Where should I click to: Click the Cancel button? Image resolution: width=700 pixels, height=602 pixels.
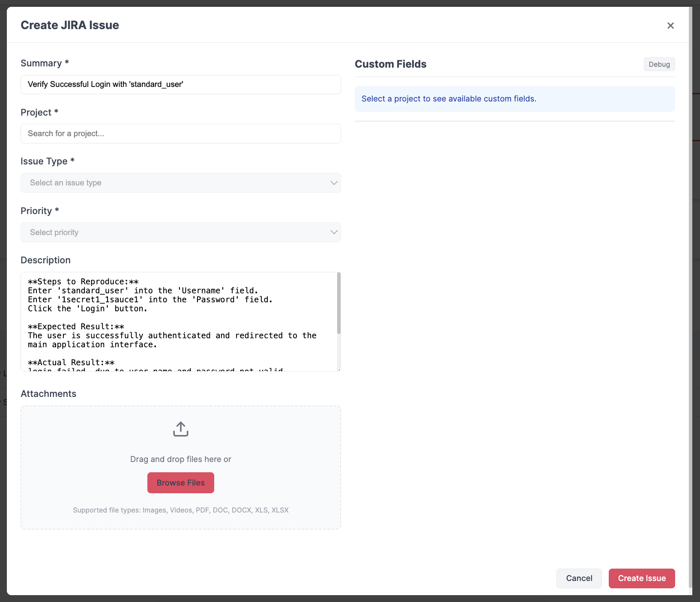point(579,578)
